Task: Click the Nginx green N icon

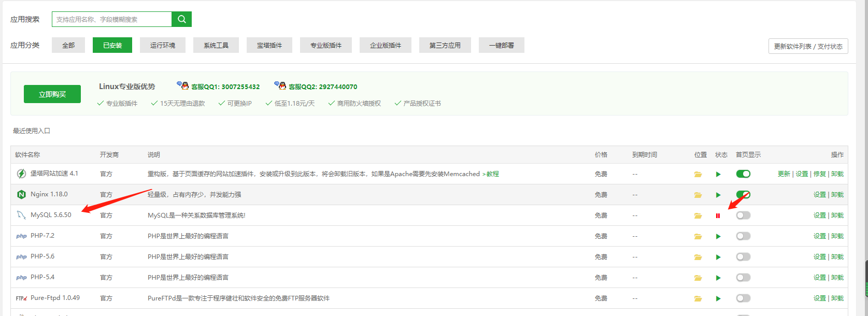Action: tap(21, 194)
